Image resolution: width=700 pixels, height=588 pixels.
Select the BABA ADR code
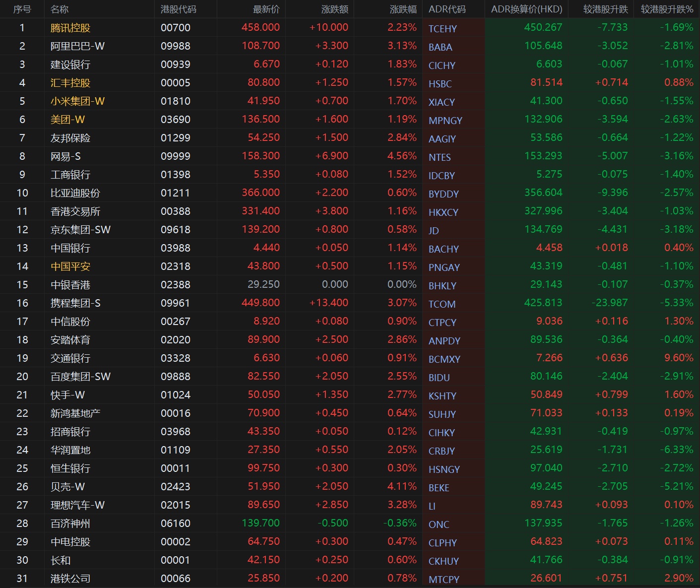coord(440,47)
